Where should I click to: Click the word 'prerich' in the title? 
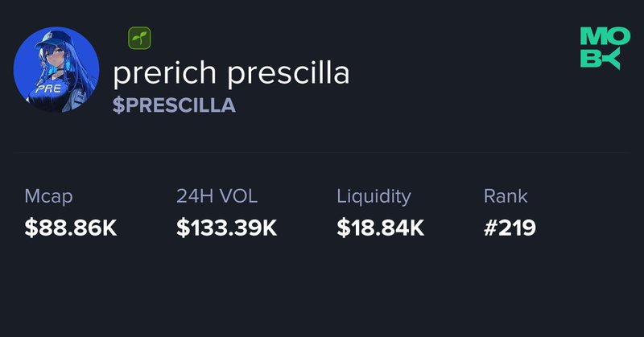164,73
